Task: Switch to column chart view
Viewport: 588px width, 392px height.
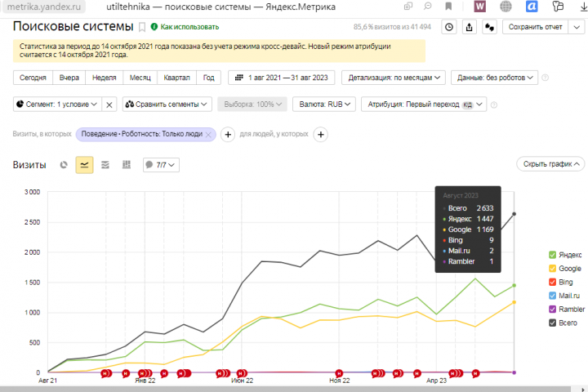Action: [127, 165]
